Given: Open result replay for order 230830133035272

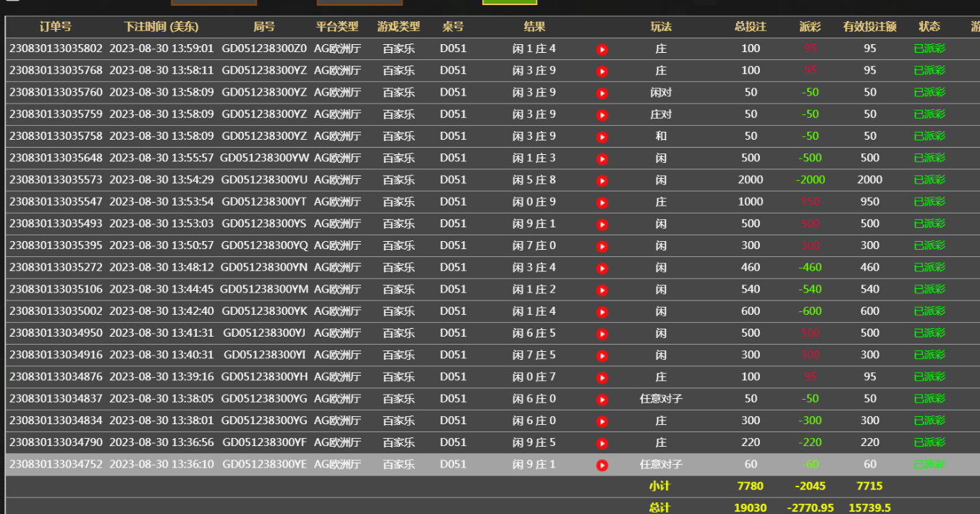Looking at the screenshot, I should pos(602,268).
